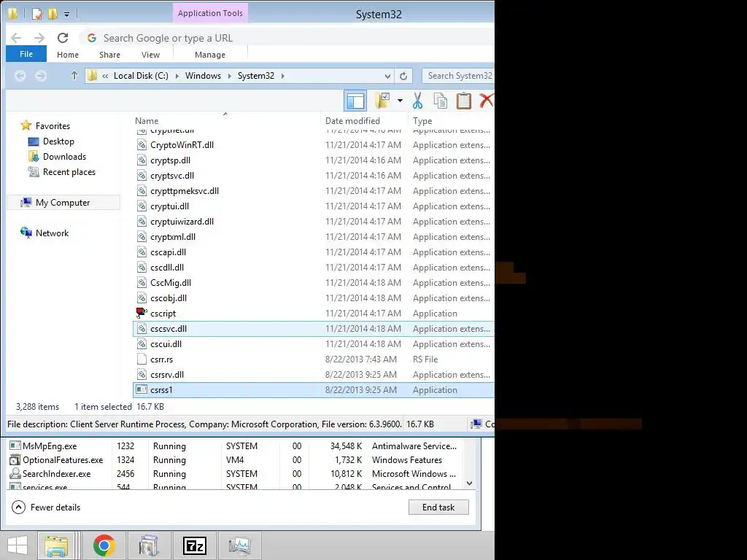
Task: Click the Copy toolbar icon
Action: (x=440, y=101)
